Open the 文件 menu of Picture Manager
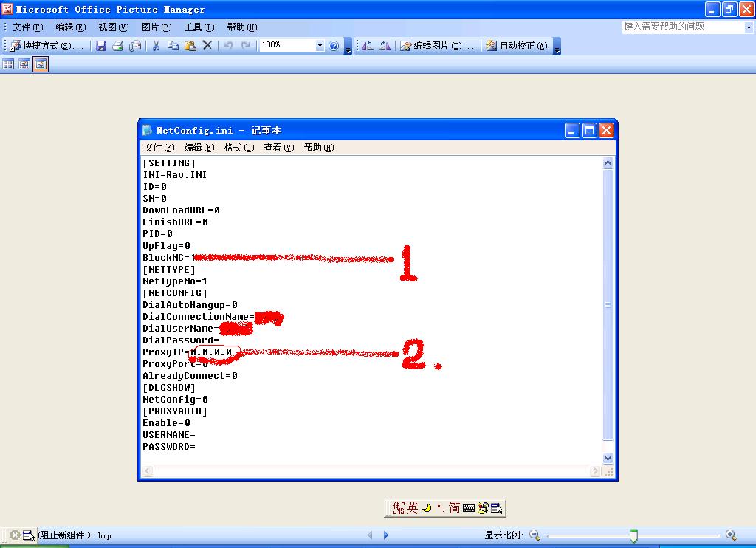The image size is (756, 548). coord(27,27)
